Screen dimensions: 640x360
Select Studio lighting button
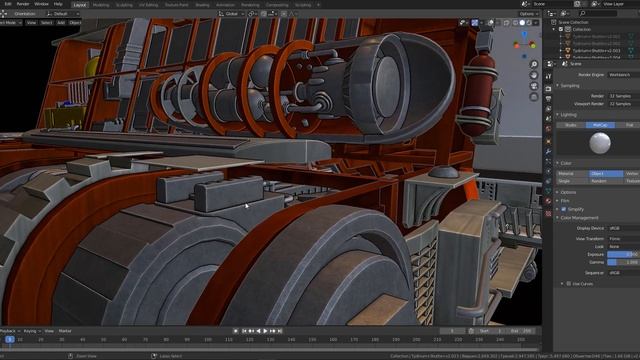(571, 125)
